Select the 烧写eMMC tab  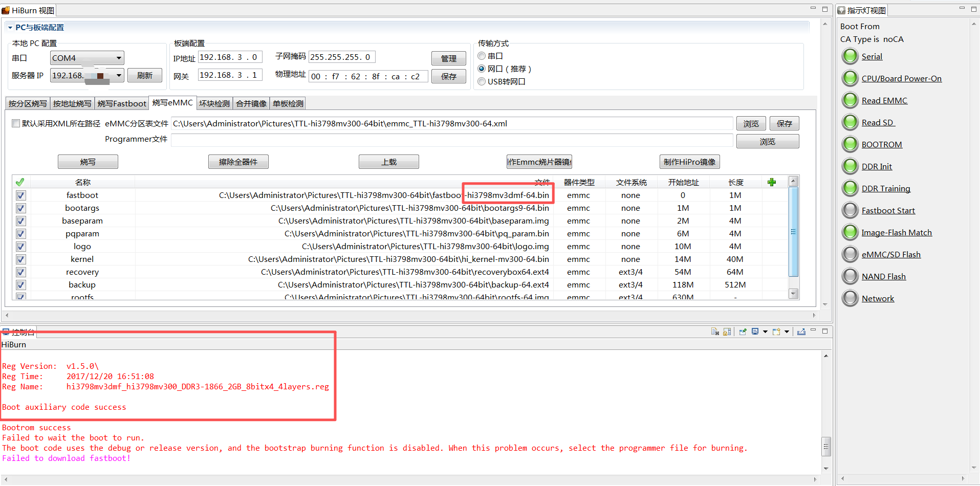172,103
